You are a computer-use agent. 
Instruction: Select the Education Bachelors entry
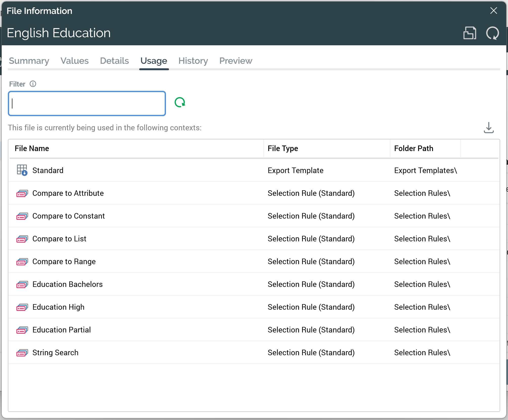coord(68,284)
